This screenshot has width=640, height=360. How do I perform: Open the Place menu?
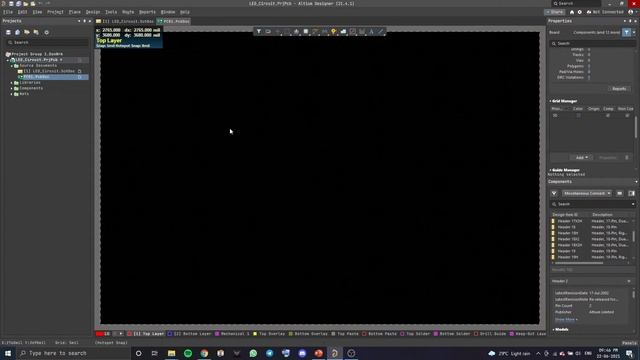pos(75,12)
